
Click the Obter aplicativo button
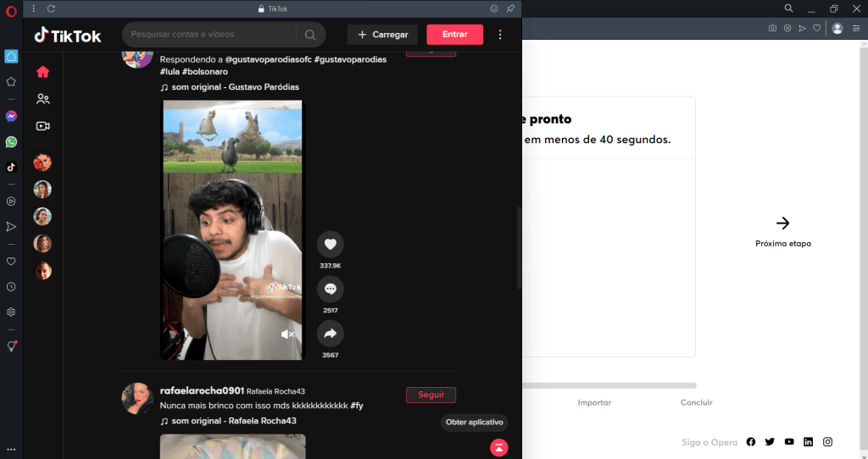[475, 423]
